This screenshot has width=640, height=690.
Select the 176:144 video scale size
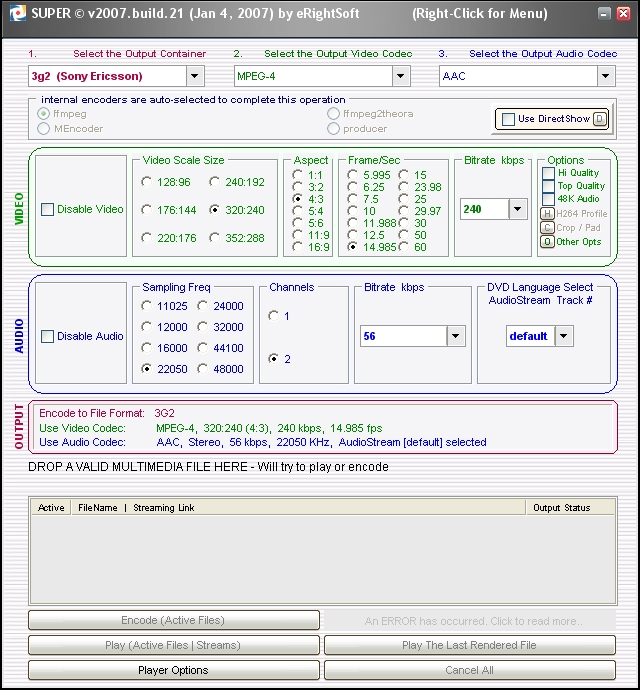click(147, 210)
